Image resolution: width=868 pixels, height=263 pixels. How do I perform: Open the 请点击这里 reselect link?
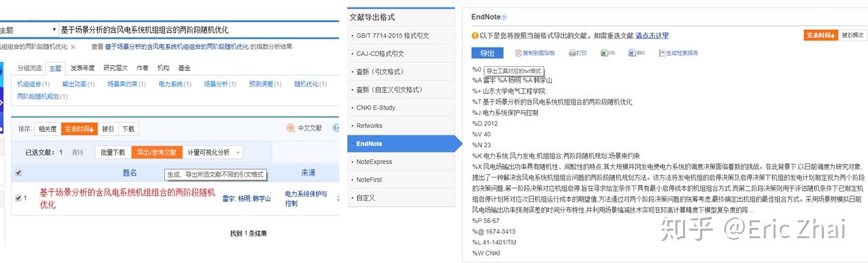tap(651, 35)
